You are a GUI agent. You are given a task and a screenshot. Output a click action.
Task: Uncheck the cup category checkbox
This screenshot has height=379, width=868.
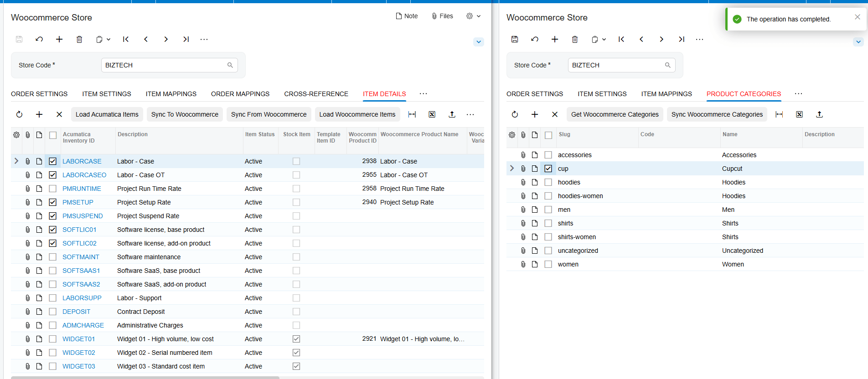point(548,169)
